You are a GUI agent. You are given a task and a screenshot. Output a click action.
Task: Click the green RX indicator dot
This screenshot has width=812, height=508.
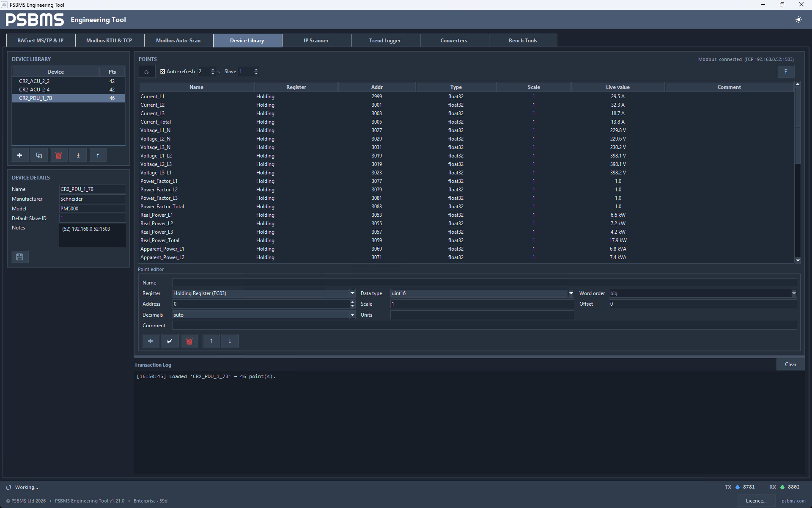(x=782, y=487)
